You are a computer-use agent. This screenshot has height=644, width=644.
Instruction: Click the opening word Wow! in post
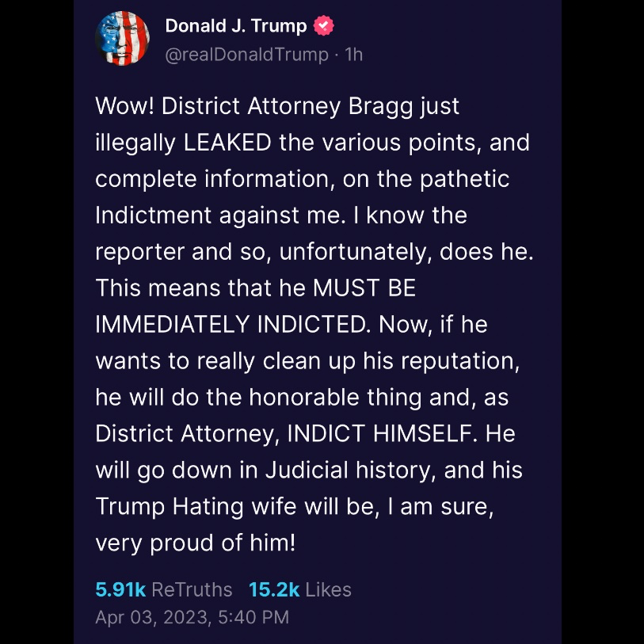tap(124, 106)
